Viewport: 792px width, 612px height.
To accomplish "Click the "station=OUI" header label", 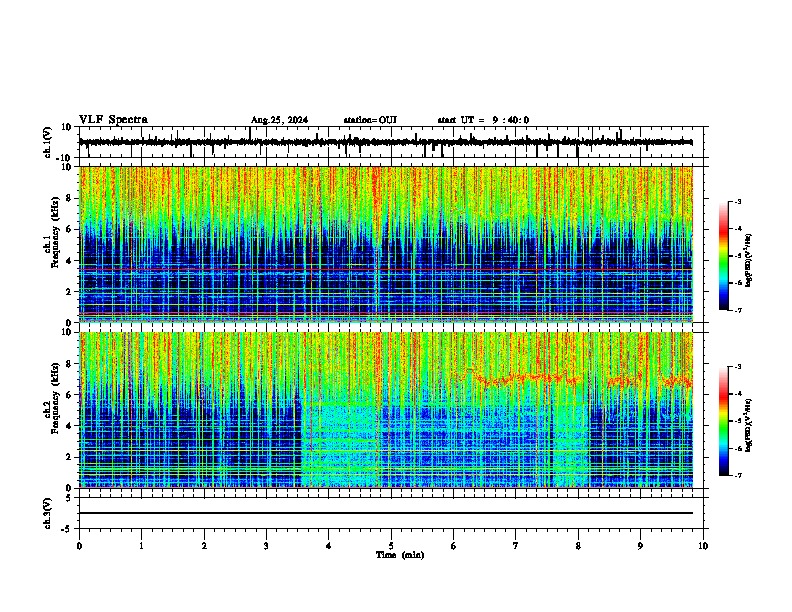I will [x=370, y=120].
